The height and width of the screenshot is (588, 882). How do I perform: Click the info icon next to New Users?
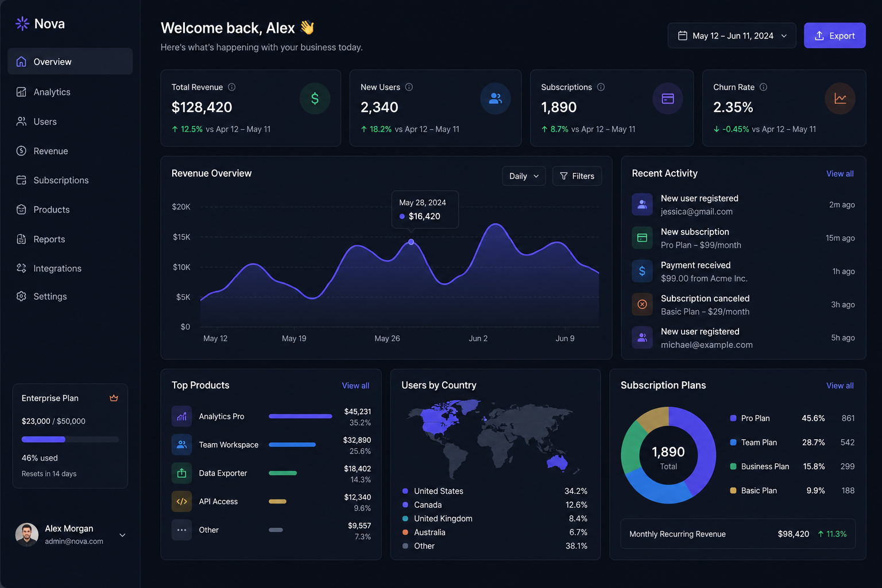pyautogui.click(x=409, y=87)
